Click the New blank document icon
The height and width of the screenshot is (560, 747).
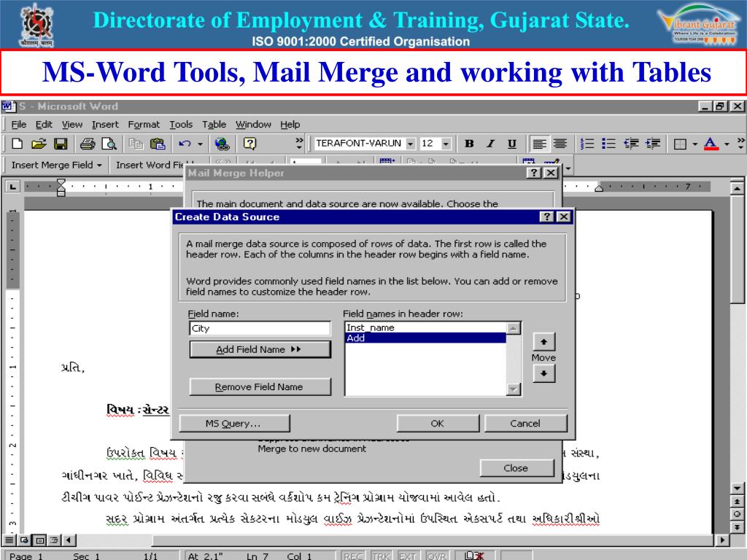coord(18,144)
